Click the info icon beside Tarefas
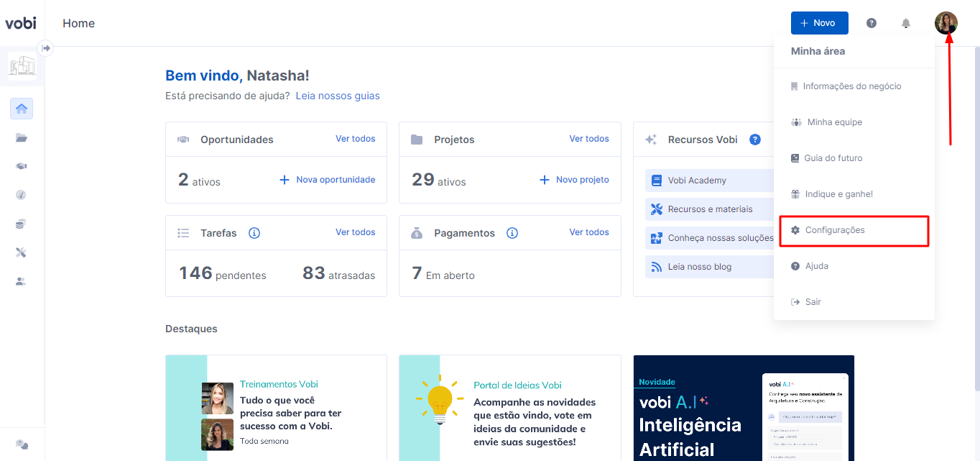The image size is (980, 461). [254, 233]
